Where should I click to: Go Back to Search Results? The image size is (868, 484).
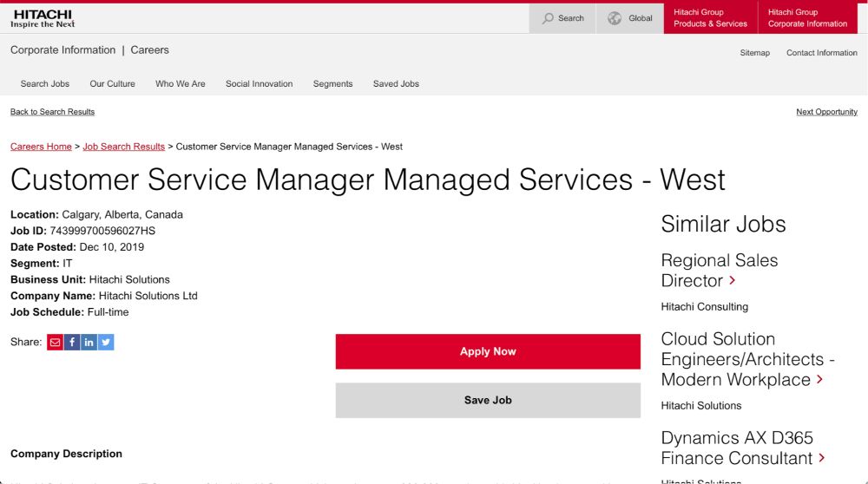[x=53, y=112]
